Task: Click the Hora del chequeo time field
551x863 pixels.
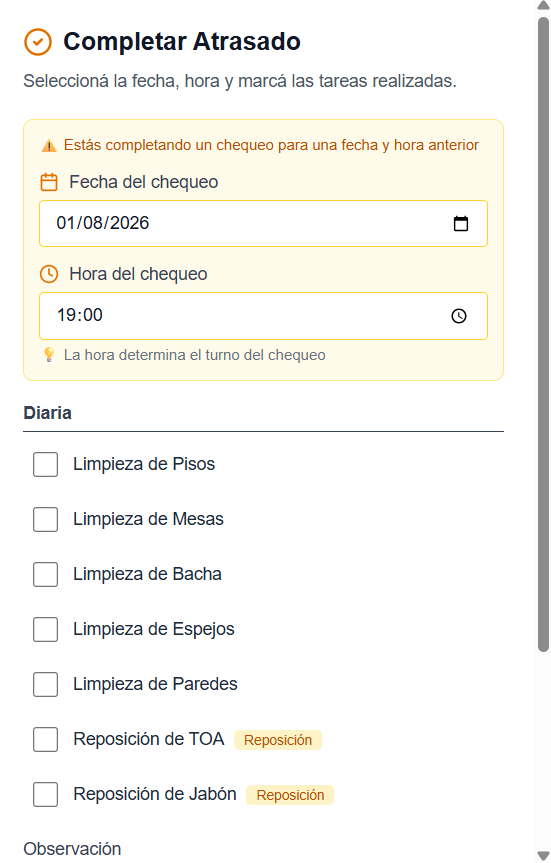Action: (x=263, y=316)
